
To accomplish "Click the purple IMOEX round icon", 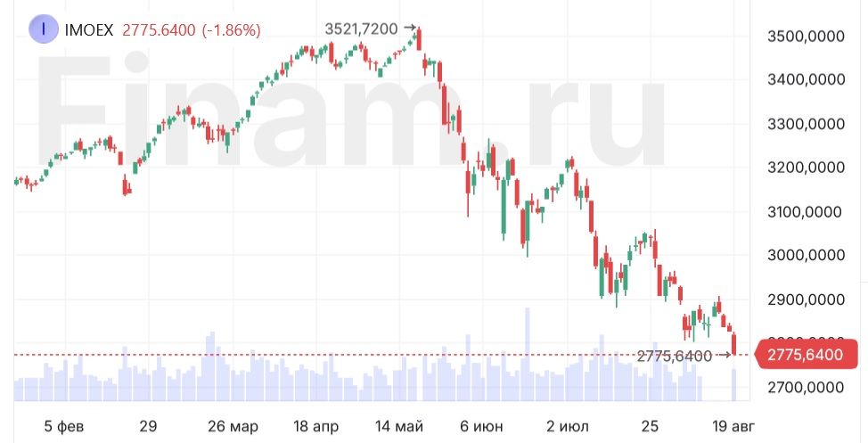I will [43, 29].
